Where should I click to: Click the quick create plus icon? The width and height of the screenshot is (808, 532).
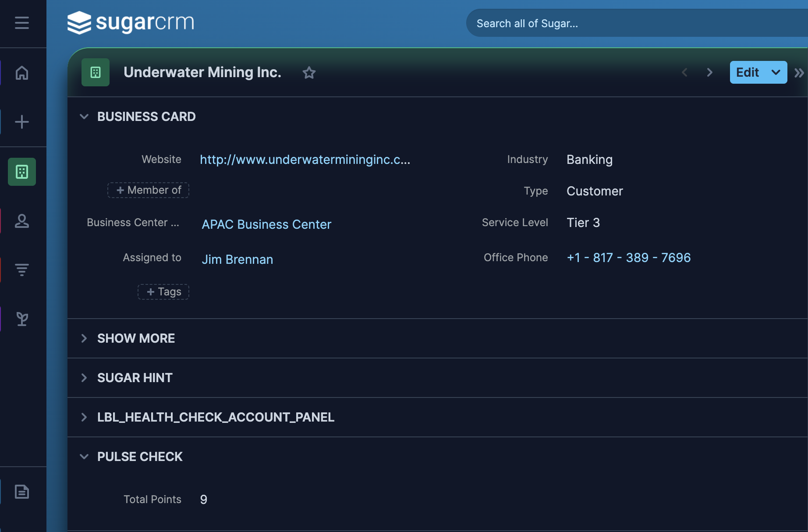click(22, 122)
